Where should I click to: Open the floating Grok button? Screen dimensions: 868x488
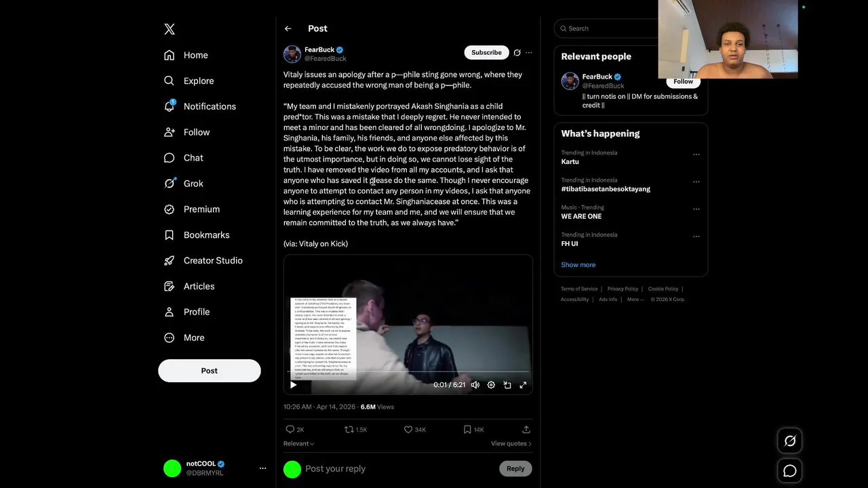pos(790,441)
